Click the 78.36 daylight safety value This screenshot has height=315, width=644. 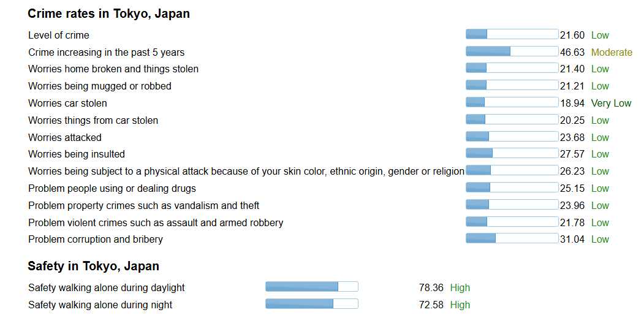431,287
